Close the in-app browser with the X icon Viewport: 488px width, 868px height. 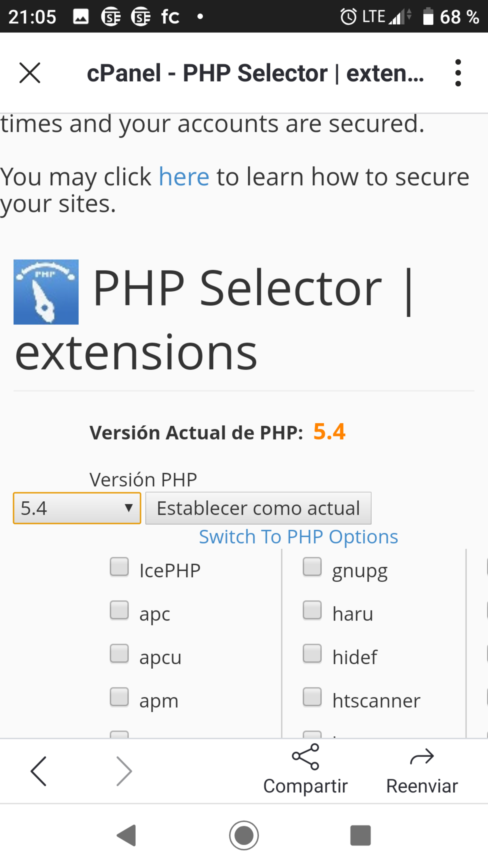tap(30, 73)
